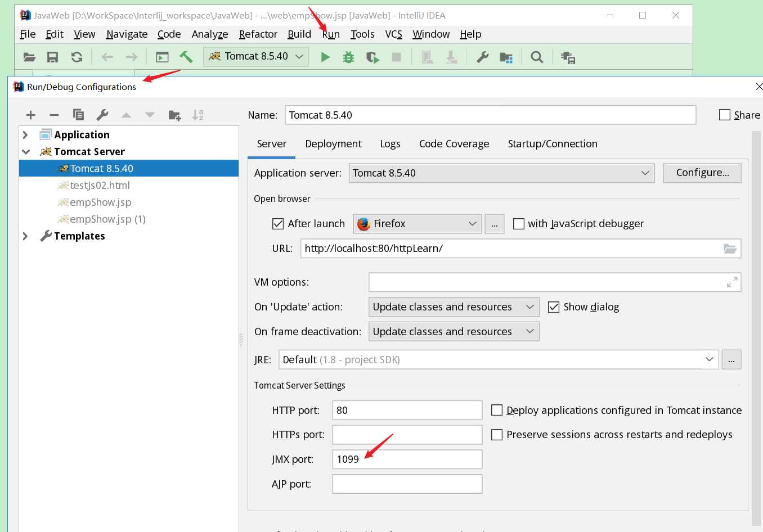Image resolution: width=763 pixels, height=532 pixels.
Task: Open the Refactor menu
Action: coord(258,34)
